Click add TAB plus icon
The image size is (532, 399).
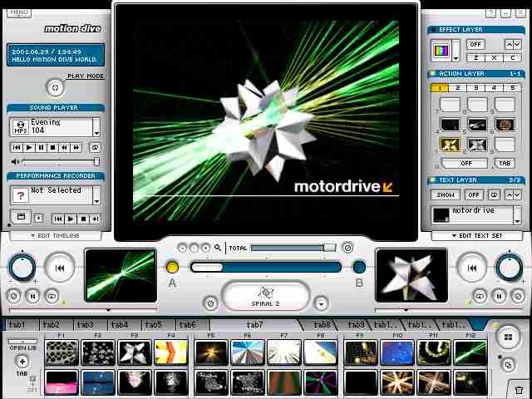(22, 362)
